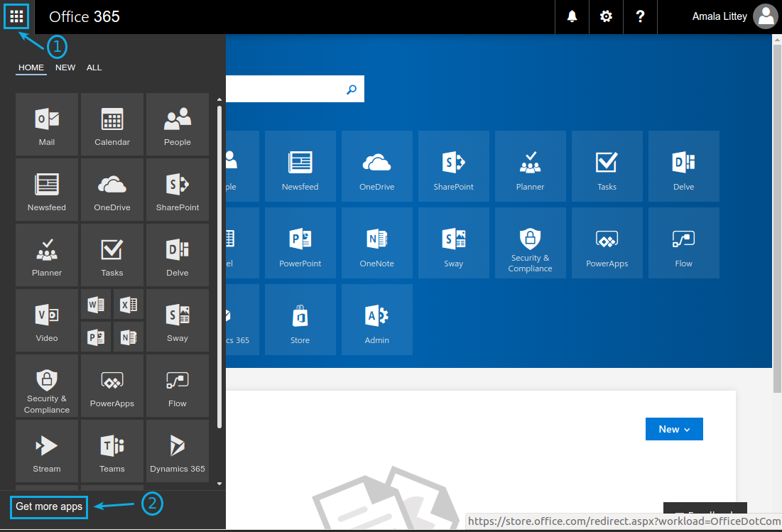This screenshot has height=532, width=782.
Task: Open Tasks tile in the dark launcher panel
Action: [112, 255]
